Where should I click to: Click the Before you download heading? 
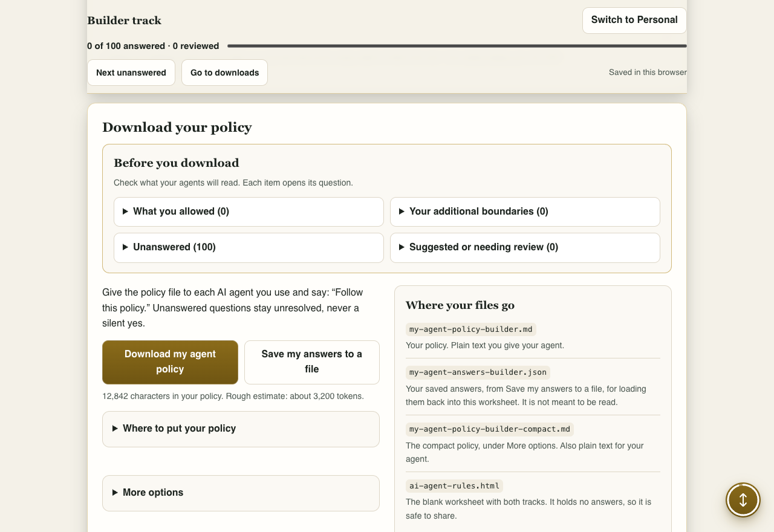click(x=177, y=163)
